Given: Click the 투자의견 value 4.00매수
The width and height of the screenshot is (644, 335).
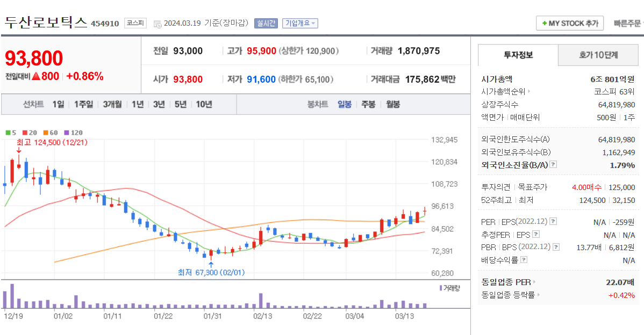Looking at the screenshot, I should (x=586, y=187).
